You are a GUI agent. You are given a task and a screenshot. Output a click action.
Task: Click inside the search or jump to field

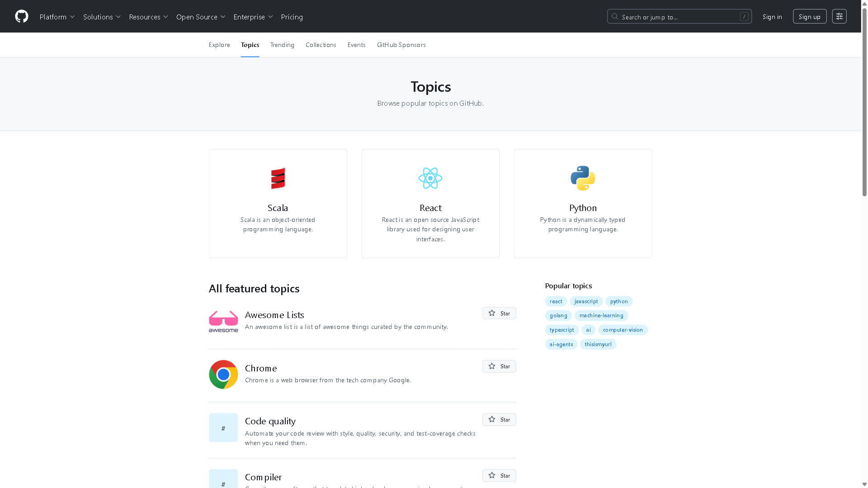[678, 16]
